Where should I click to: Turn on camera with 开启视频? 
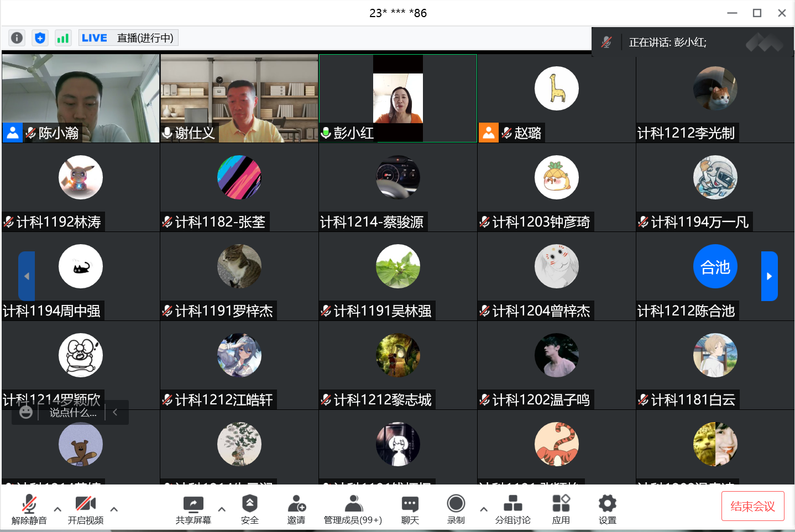[x=86, y=509]
